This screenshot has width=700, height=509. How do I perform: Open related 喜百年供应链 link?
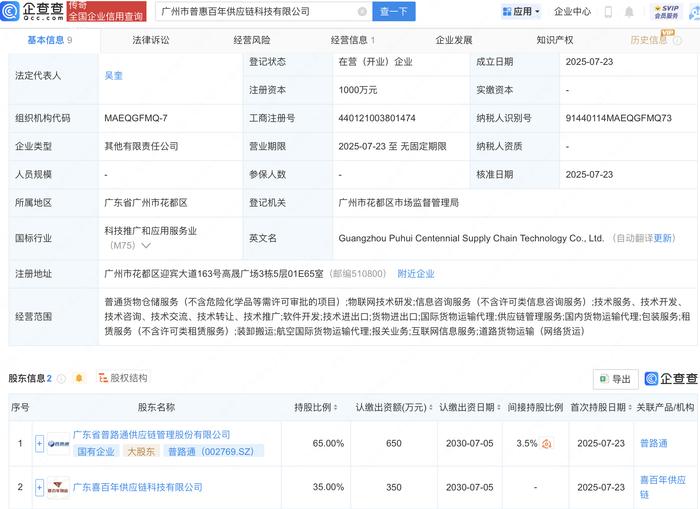662,487
